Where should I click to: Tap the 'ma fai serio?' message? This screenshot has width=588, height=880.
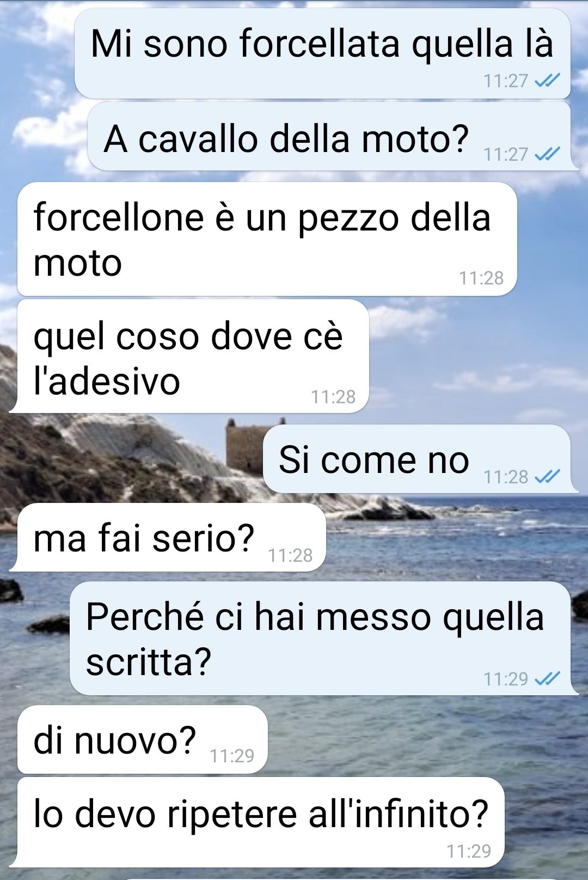168,537
